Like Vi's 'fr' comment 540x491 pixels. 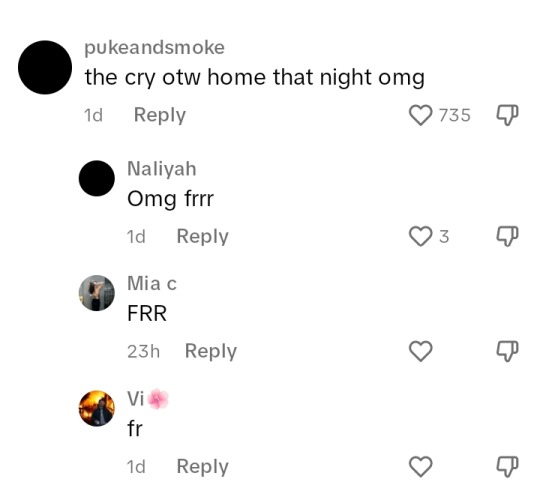(420, 467)
